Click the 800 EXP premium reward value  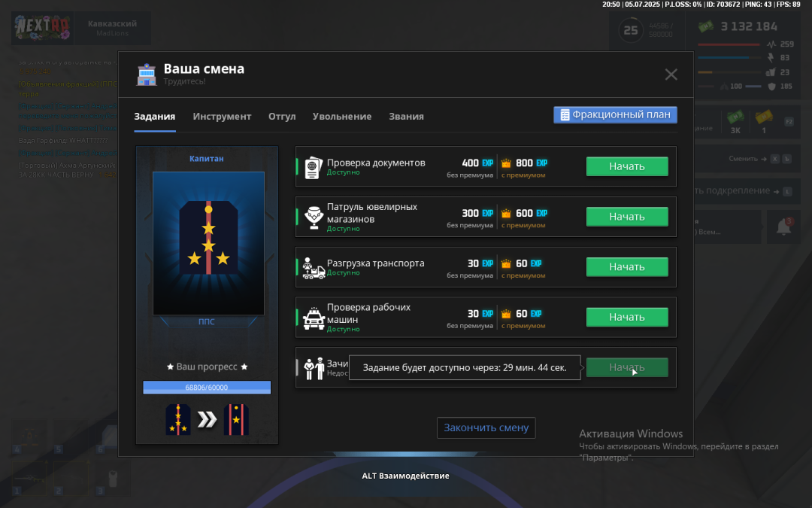[532, 163]
